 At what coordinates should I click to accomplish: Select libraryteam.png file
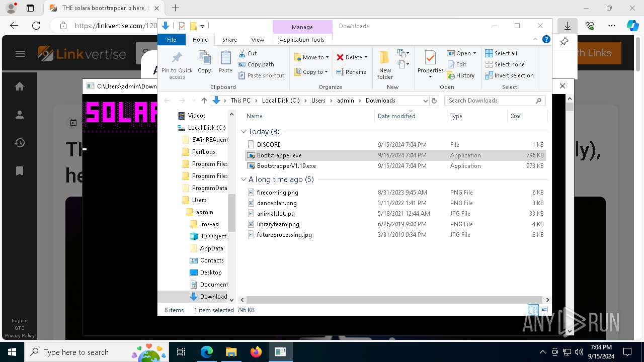(395, 224)
